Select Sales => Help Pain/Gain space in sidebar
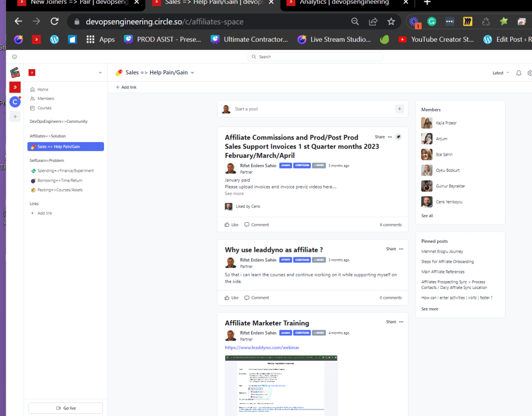 (x=66, y=147)
